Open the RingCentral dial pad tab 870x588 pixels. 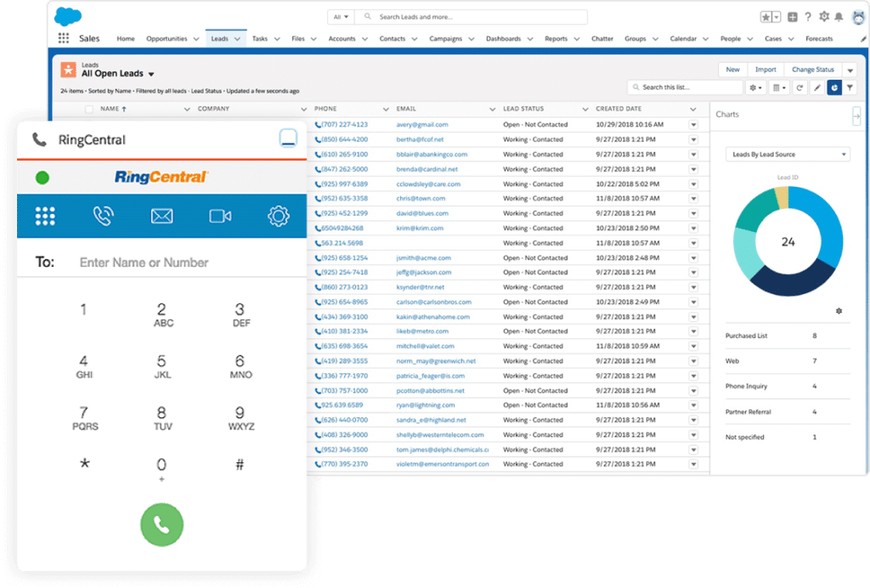pyautogui.click(x=45, y=216)
